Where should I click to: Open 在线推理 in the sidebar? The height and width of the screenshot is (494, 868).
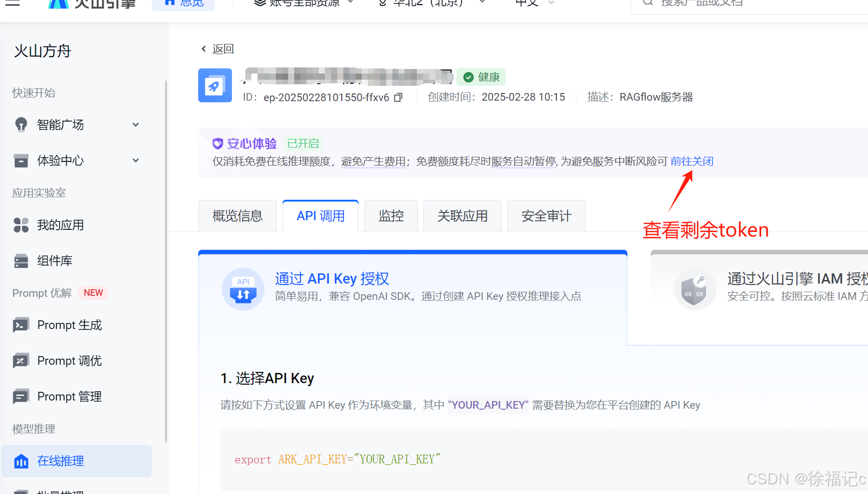click(77, 461)
